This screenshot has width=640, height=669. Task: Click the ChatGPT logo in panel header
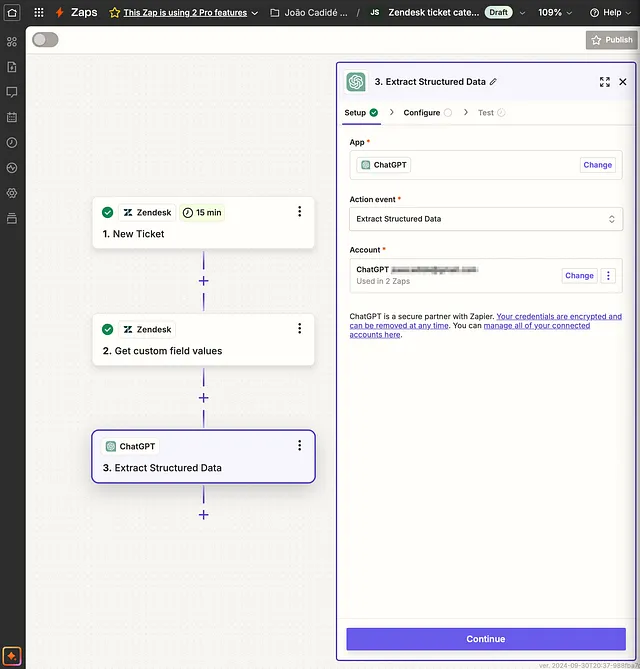(x=356, y=82)
